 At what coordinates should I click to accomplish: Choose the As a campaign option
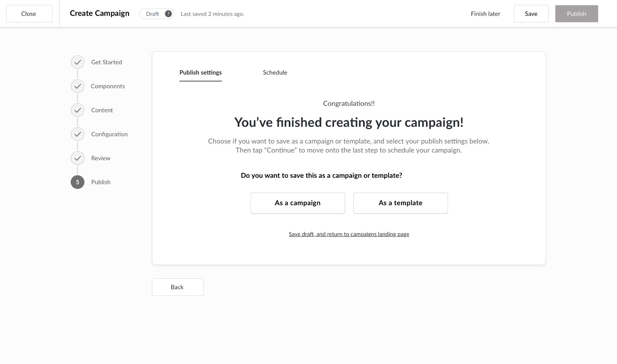[297, 203]
